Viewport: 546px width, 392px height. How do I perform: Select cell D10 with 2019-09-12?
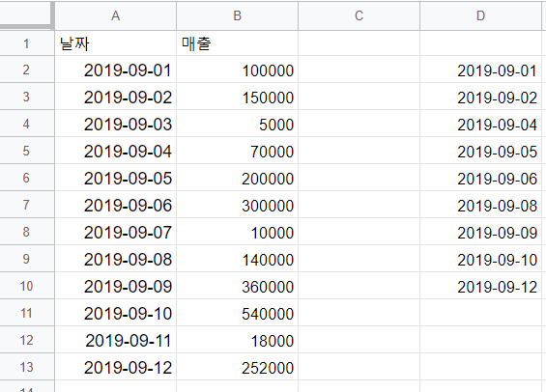coord(480,286)
